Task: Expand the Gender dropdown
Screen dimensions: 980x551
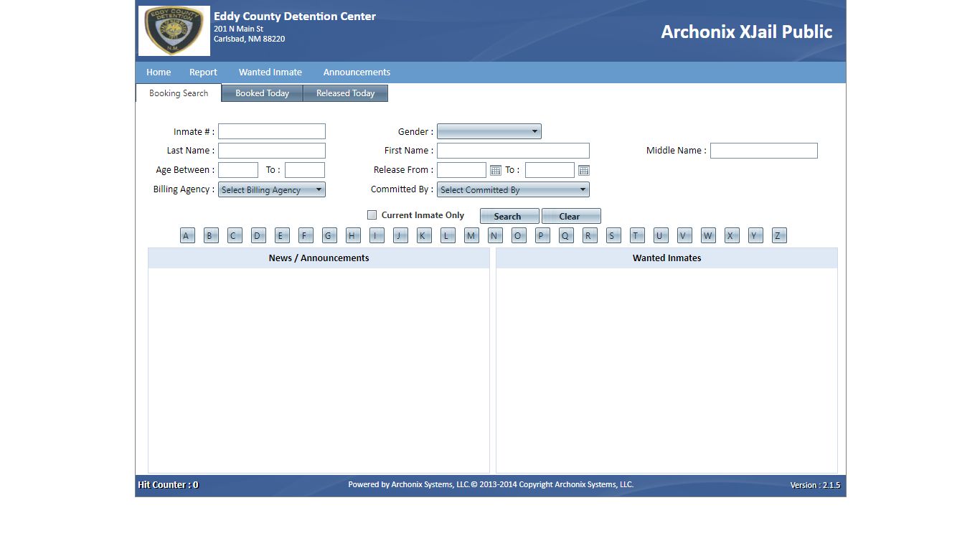Action: tap(489, 131)
